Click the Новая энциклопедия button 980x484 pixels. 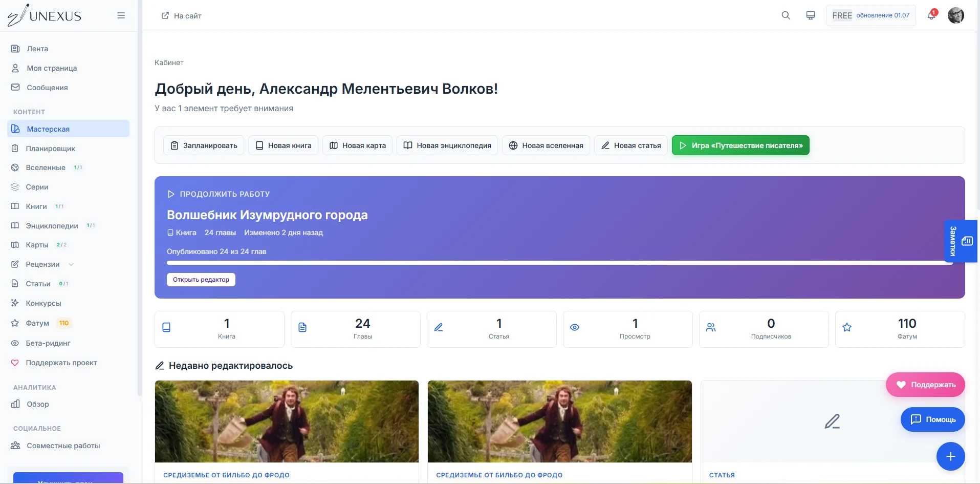(447, 145)
